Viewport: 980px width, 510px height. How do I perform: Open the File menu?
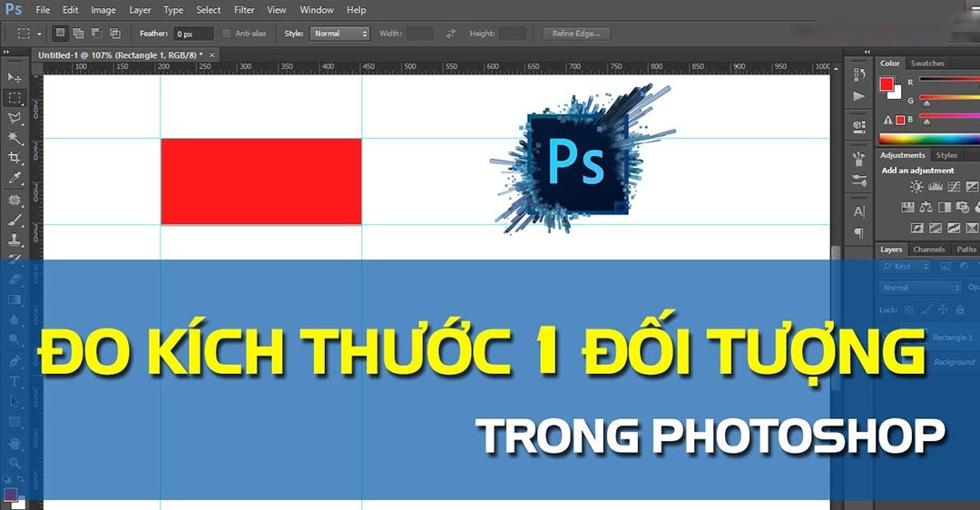(44, 10)
